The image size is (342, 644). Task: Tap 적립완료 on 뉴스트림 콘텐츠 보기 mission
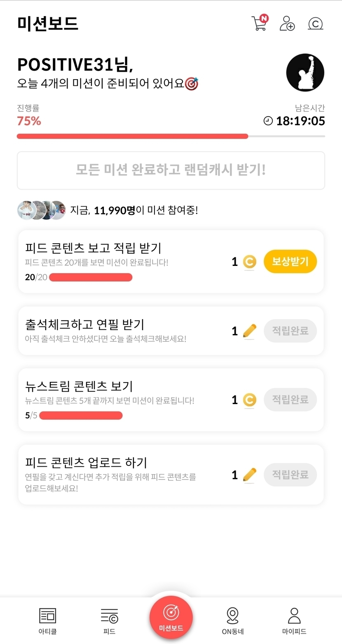click(290, 400)
